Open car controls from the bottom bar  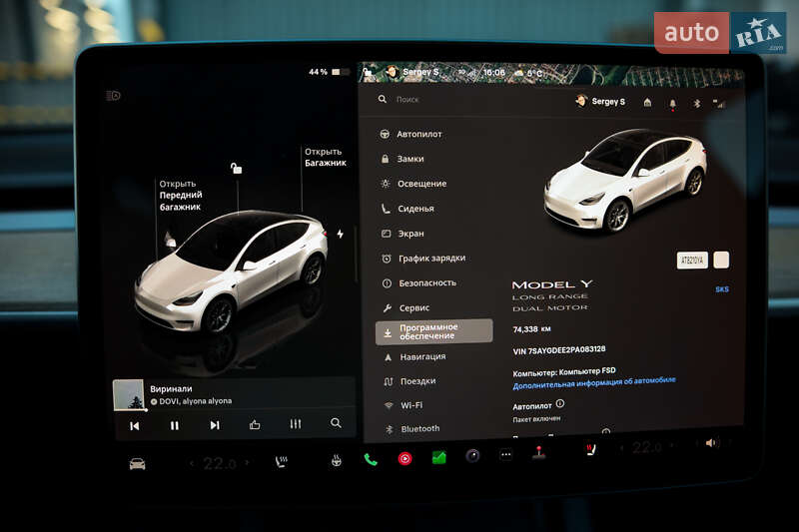137,464
